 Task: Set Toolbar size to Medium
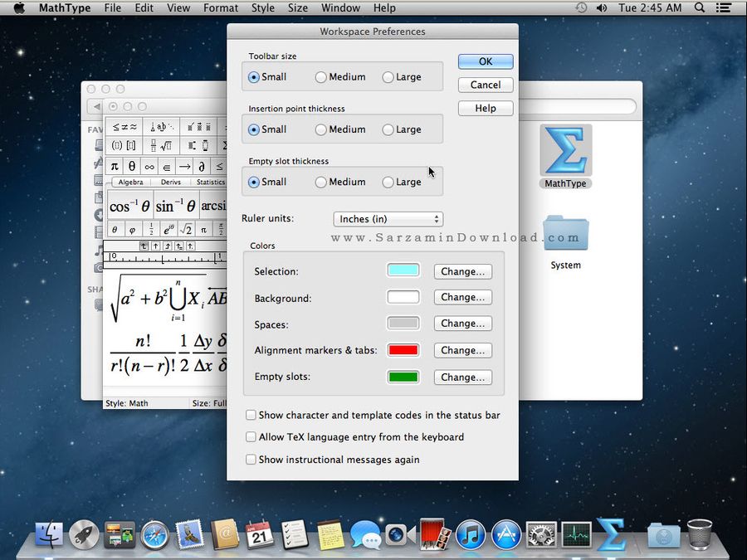[340, 76]
